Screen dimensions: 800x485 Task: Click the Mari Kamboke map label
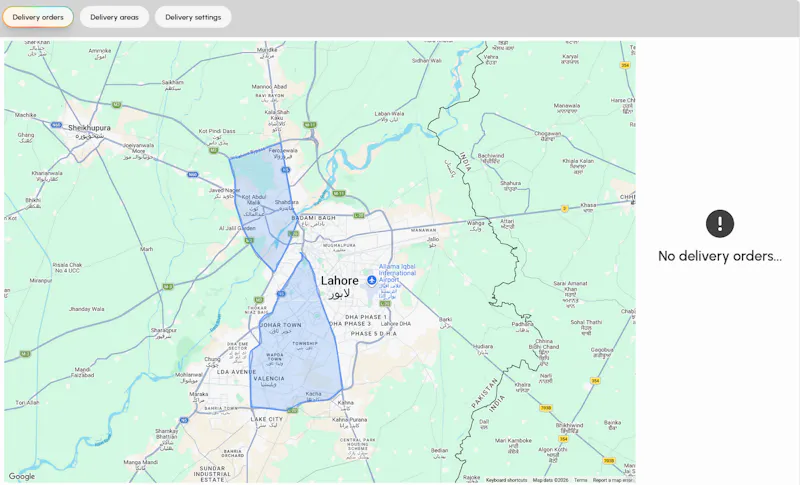pos(513,440)
